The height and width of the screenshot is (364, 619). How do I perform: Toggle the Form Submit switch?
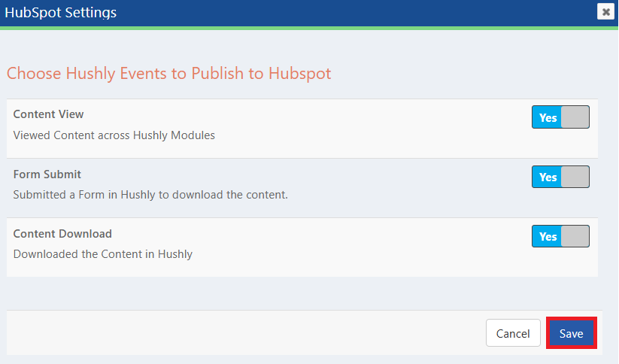pos(560,177)
